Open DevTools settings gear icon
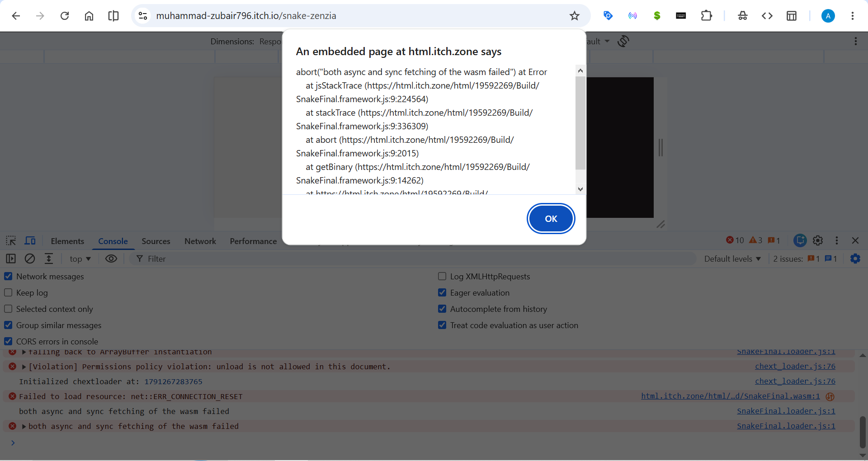 818,240
